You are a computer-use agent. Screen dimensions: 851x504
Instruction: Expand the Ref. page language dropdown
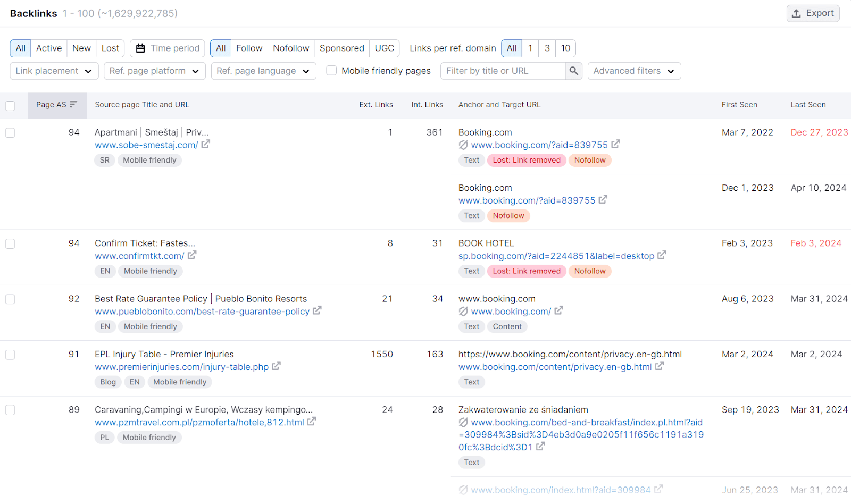pyautogui.click(x=264, y=71)
